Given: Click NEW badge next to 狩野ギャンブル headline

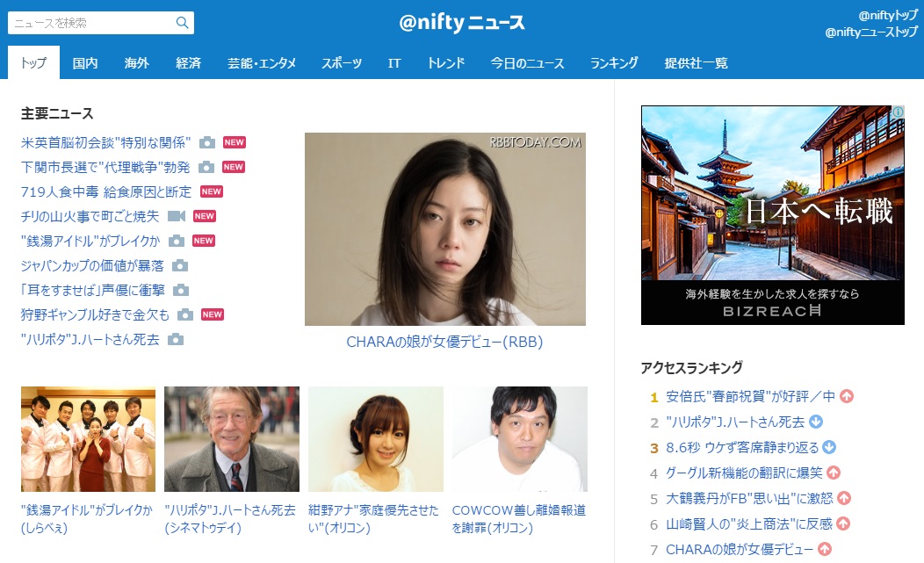Looking at the screenshot, I should point(213,314).
